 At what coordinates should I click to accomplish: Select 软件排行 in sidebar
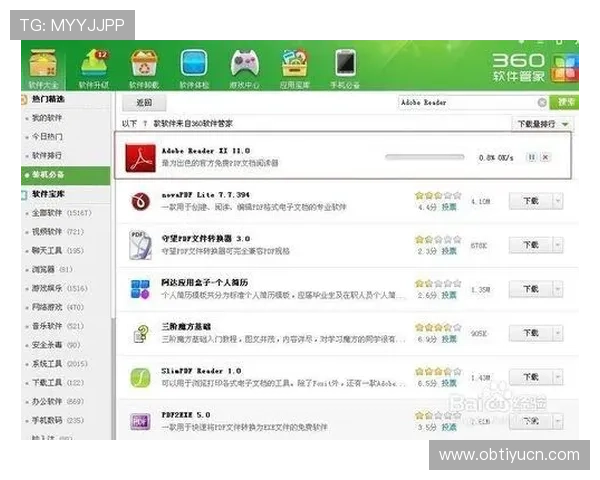pyautogui.click(x=47, y=156)
